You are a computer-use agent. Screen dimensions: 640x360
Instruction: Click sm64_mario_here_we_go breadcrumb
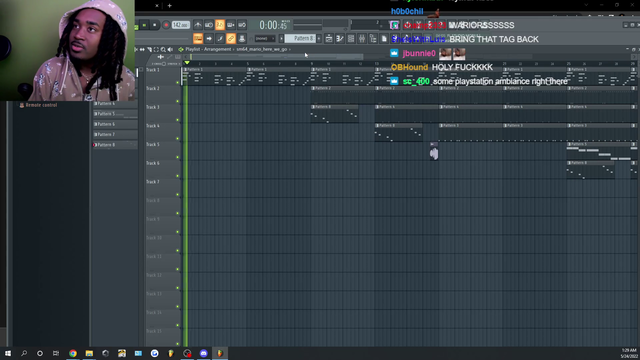point(262,49)
